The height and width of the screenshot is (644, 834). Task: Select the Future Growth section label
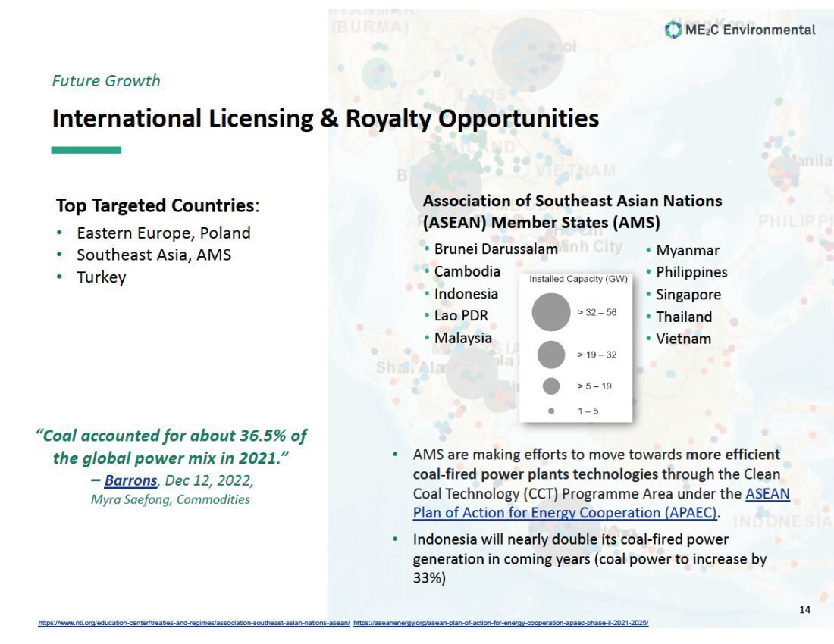(106, 80)
